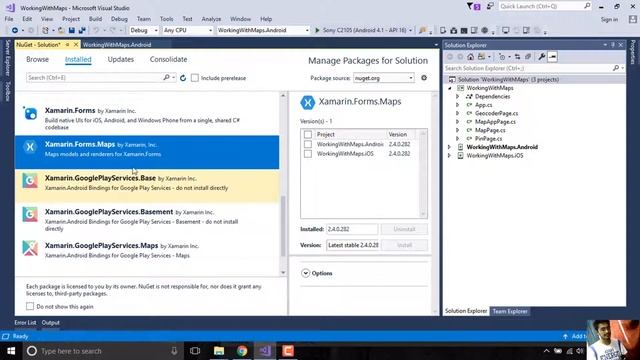Check the WorkingWithMaps.Android project checkbox
Viewport: 640px width, 360px height.
pos(308,144)
